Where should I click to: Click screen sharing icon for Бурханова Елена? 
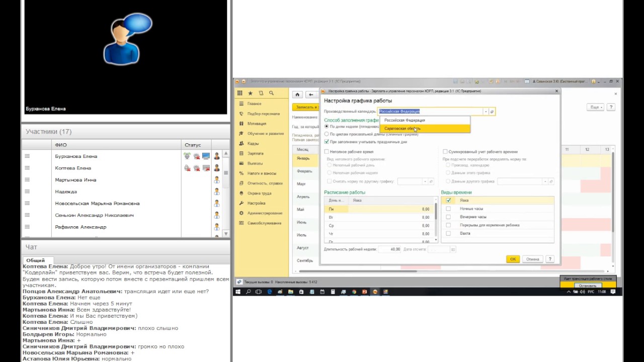[x=206, y=156]
